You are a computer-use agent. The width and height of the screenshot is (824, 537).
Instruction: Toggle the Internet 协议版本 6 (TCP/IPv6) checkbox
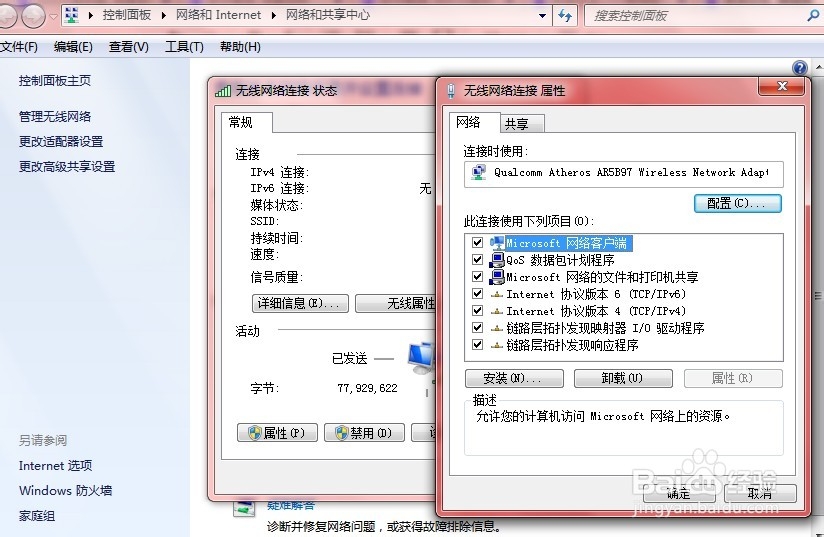coord(477,294)
